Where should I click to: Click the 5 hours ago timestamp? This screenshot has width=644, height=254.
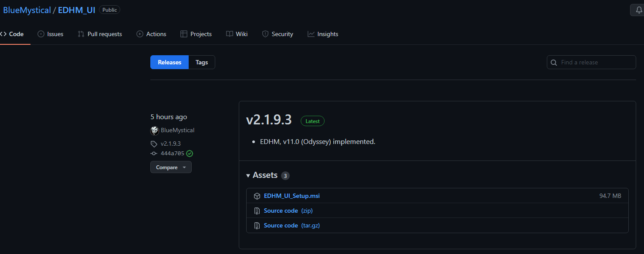tap(169, 117)
